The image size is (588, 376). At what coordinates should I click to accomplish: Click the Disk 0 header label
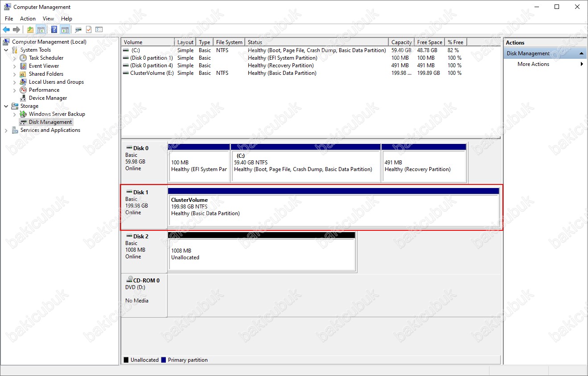tap(141, 148)
